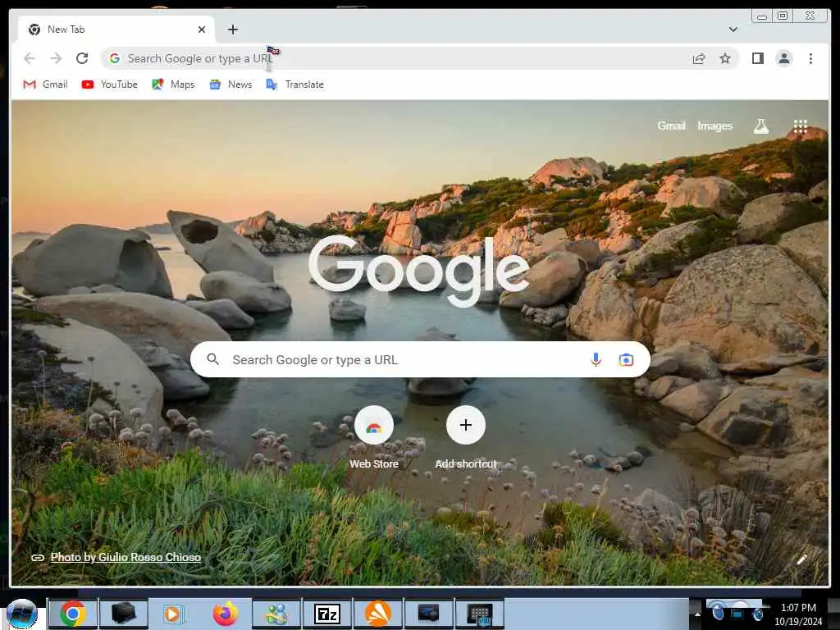
Task: Bookmark this tab with the star icon
Action: coord(725,58)
